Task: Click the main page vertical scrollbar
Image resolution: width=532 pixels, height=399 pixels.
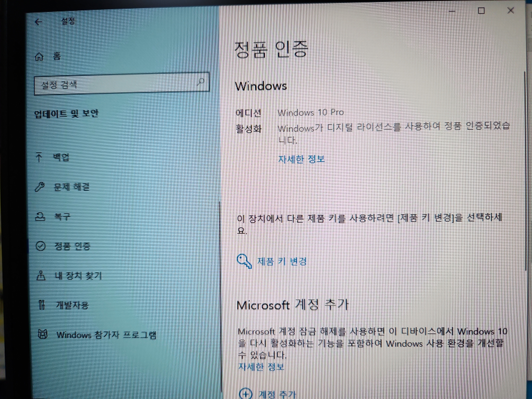Action: pyautogui.click(x=526, y=172)
